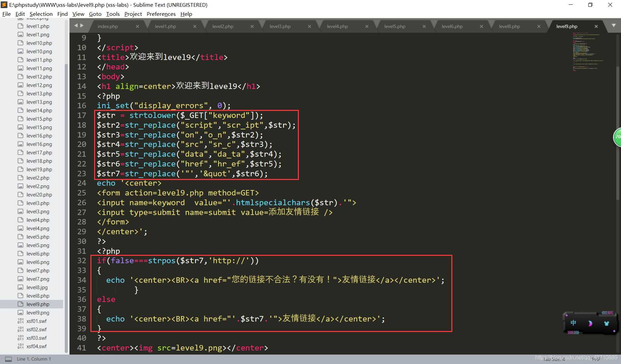
Task: Click the shirt skin icon in IME toolbar
Action: point(606,323)
